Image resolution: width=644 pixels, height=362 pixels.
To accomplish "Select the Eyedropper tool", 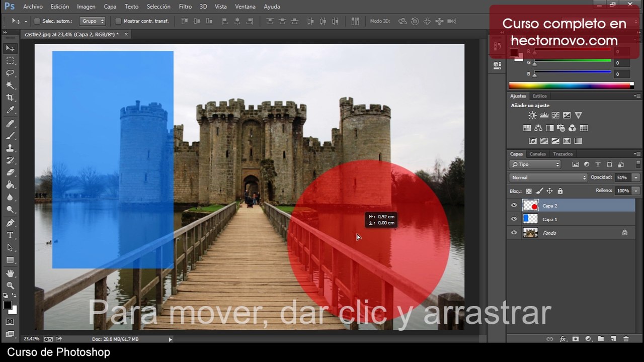I will point(10,110).
